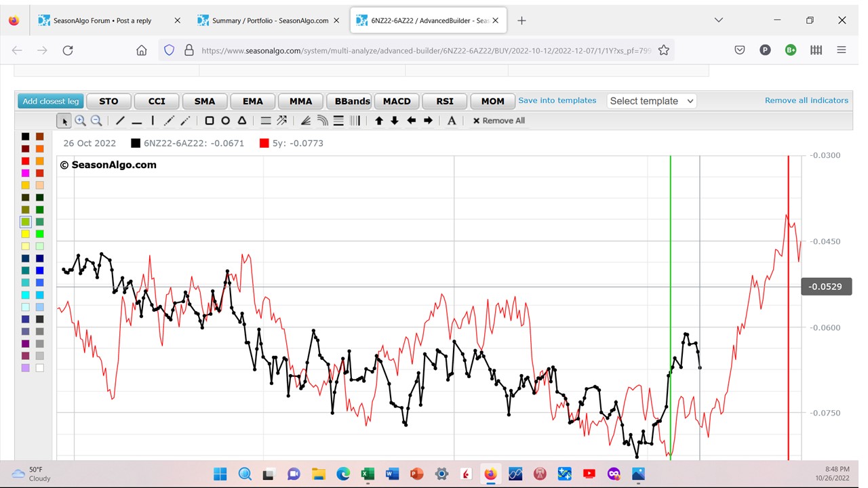Image resolution: width=868 pixels, height=488 pixels.
Task: Select the right arrow marker tool
Action: coord(428,121)
